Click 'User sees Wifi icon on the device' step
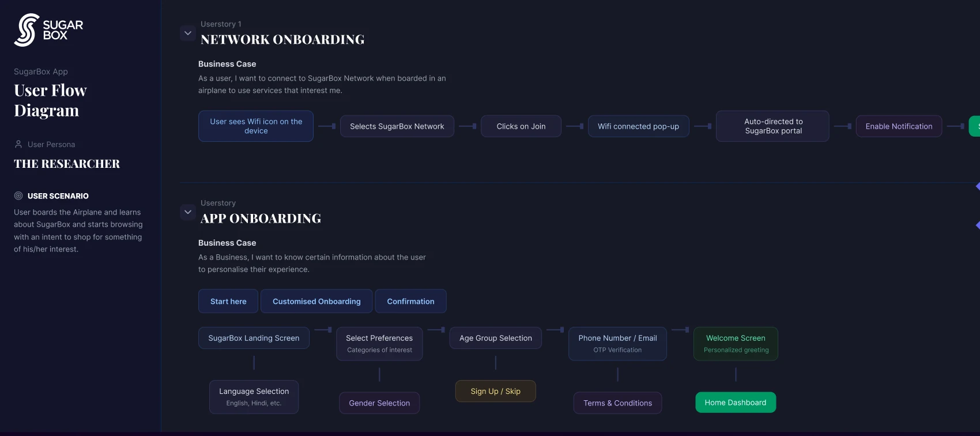Viewport: 980px width, 436px height. coord(256,126)
